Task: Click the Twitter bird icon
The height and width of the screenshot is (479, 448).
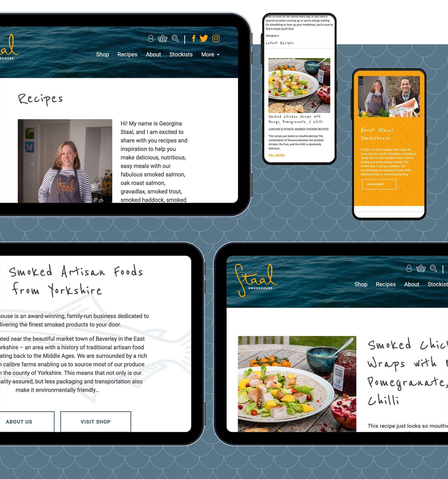Action: 204,38
